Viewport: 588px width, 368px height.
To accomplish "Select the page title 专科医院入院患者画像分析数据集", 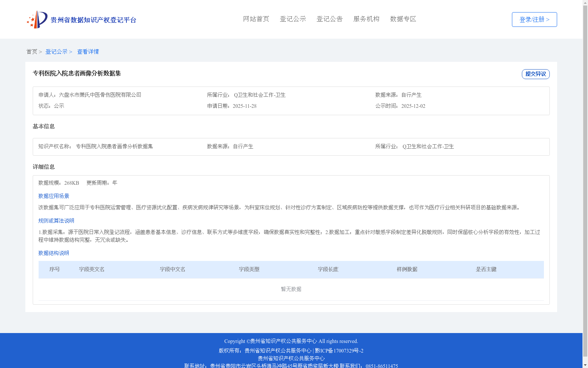I will click(x=77, y=74).
